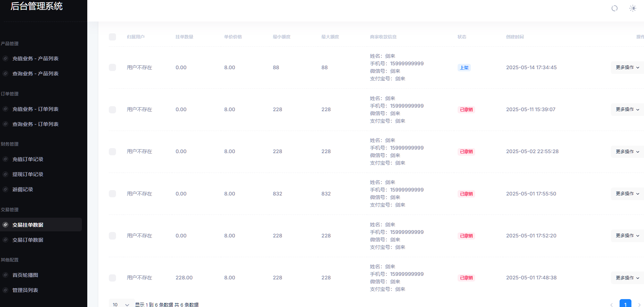This screenshot has width=644, height=307.
Task: Navigate to 充值业务 - 产品列表
Action: tap(35, 58)
